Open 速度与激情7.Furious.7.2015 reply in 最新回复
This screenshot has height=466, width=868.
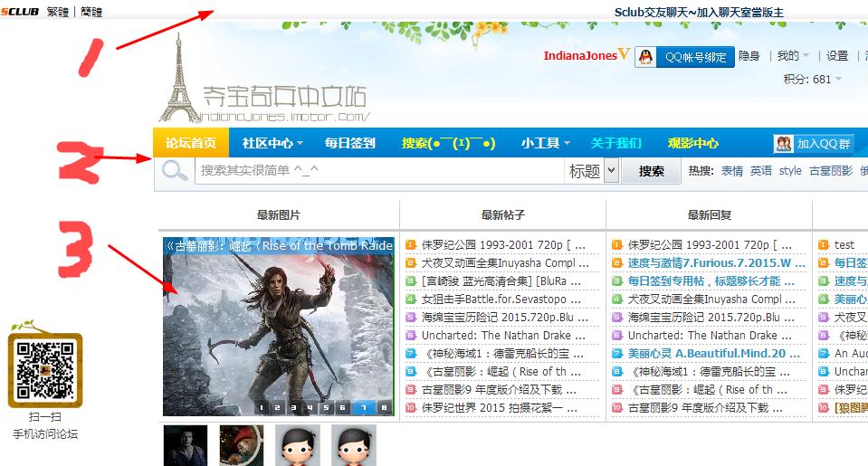(716, 263)
